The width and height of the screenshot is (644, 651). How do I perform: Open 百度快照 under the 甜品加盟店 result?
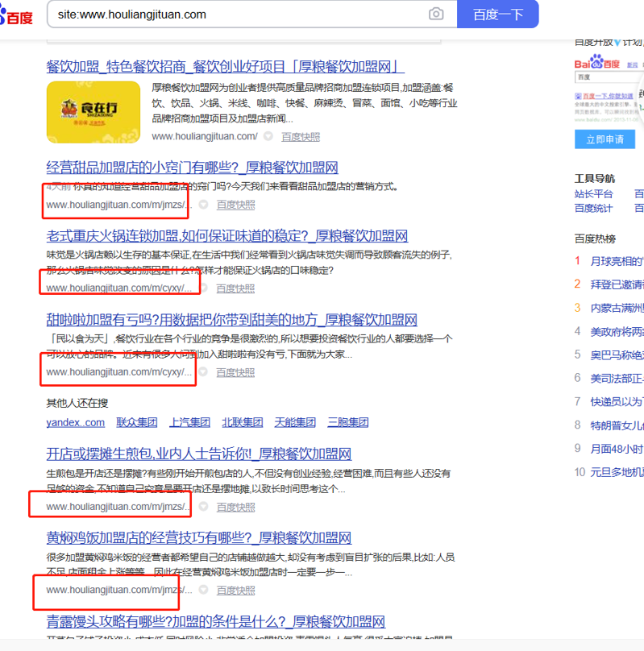point(236,205)
